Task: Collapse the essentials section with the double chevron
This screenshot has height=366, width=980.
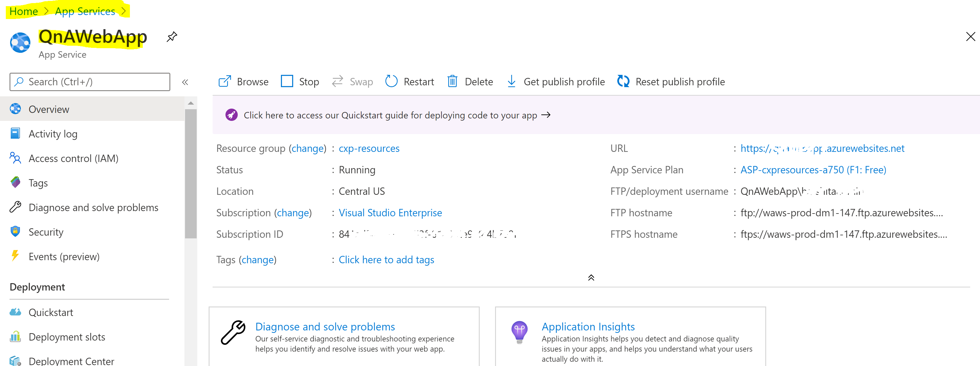Action: pyautogui.click(x=591, y=278)
